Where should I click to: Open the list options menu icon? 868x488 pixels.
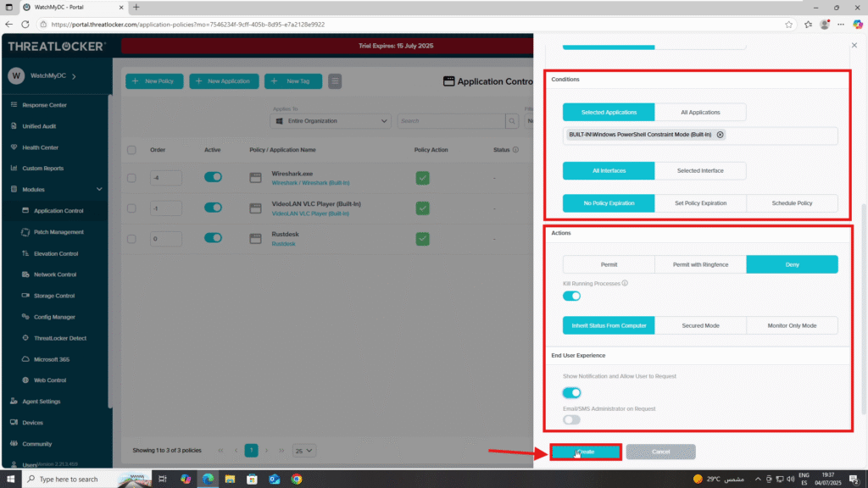pyautogui.click(x=335, y=81)
